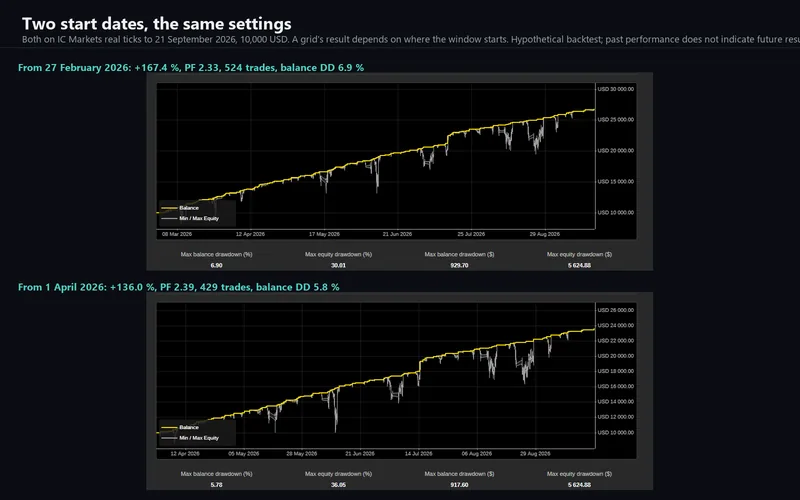Click bottom chart's "Max equity drawdown ($)" label
Screen dimensions: 800x500
(x=579, y=473)
